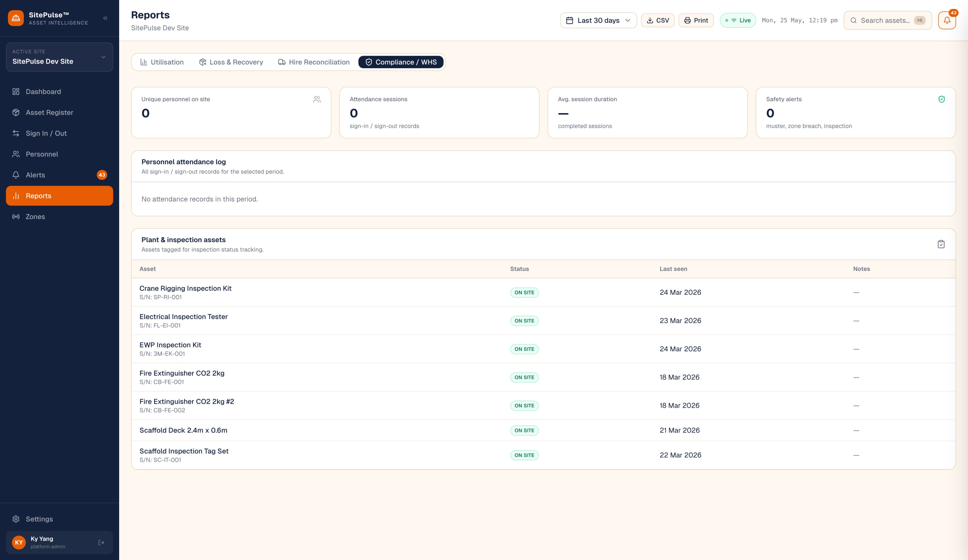Select the Crane Rigging Inspection Kit row

pos(543,293)
